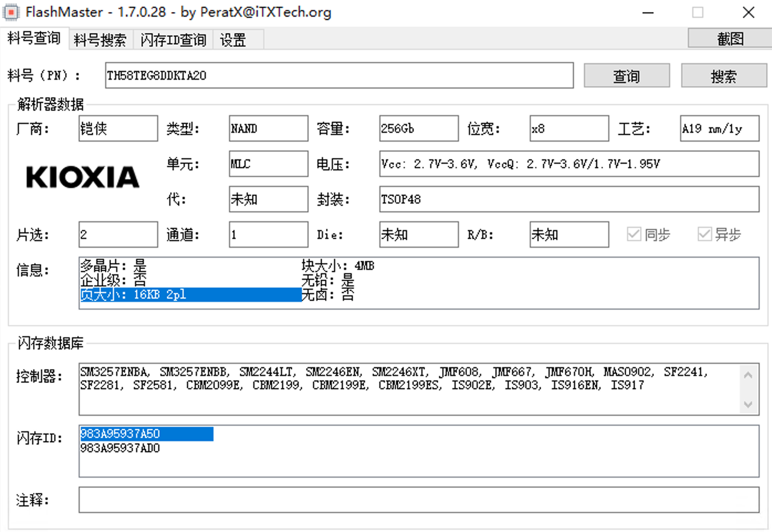Click the 电压 field with Vcc values
This screenshot has height=532, width=772.
pyautogui.click(x=569, y=163)
